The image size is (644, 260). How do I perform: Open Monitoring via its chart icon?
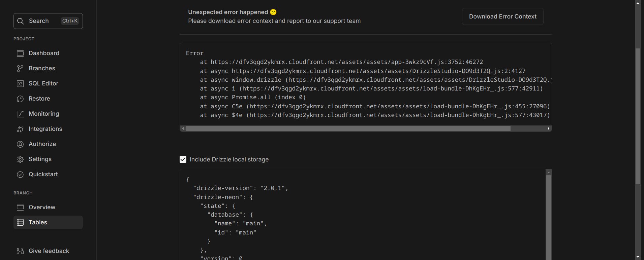[x=20, y=114]
